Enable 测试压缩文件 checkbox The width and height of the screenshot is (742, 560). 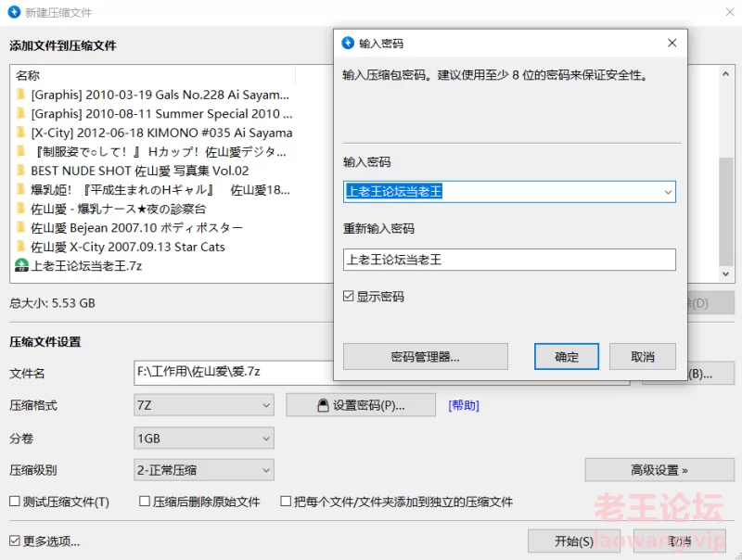tap(15, 502)
